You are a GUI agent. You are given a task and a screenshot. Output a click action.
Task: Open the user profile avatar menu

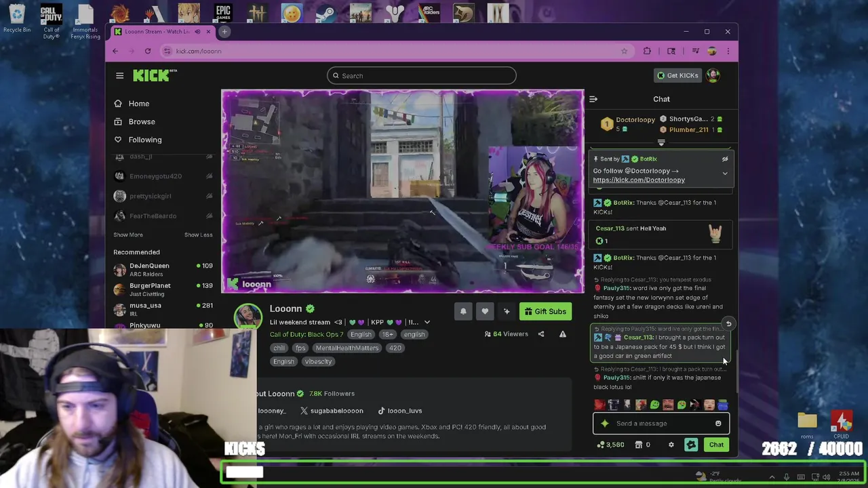[x=713, y=75]
